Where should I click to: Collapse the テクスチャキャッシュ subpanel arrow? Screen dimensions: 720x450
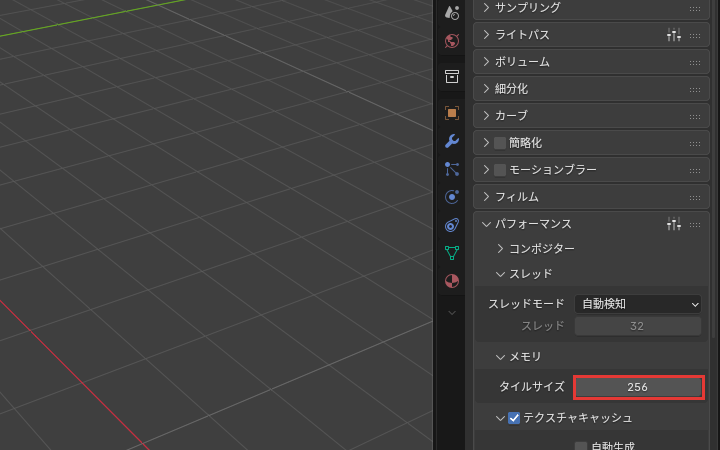tap(501, 418)
